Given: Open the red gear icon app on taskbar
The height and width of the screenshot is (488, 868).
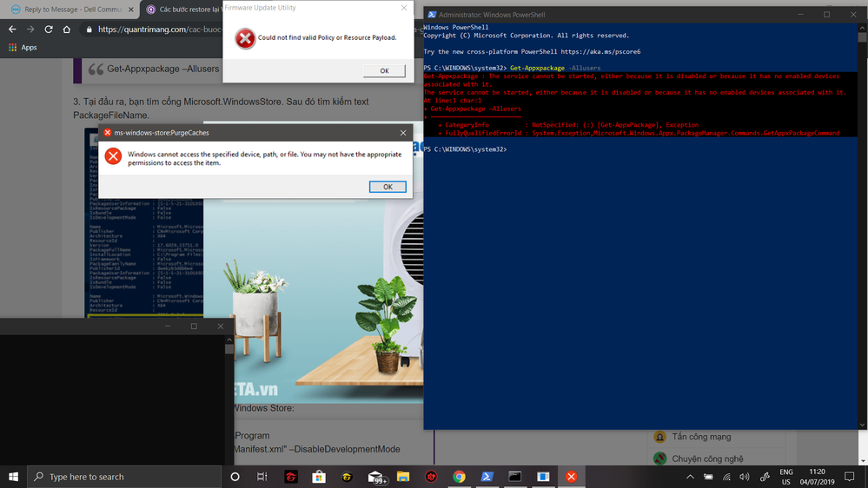Looking at the screenshot, I should pyautogui.click(x=431, y=477).
